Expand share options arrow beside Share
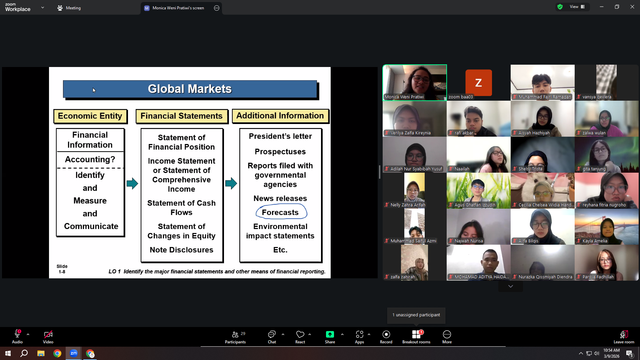Image resolution: width=640 pixels, height=360 pixels. click(x=342, y=334)
